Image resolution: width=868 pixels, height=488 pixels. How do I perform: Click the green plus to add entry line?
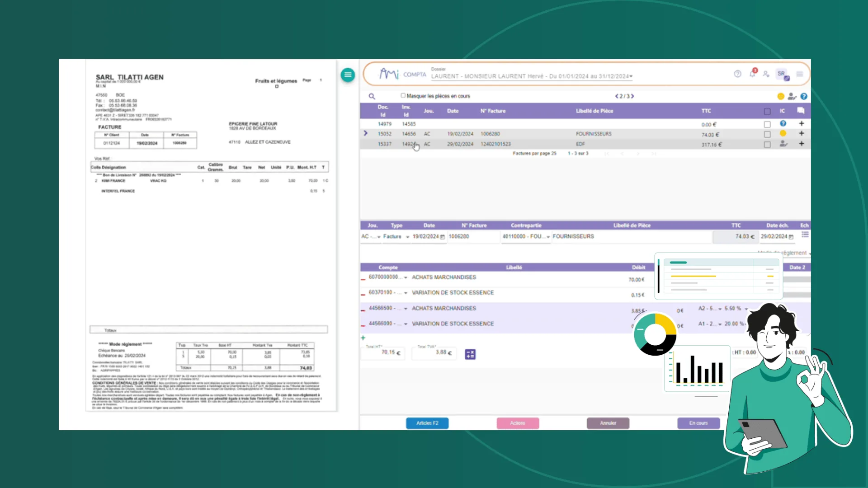point(363,338)
